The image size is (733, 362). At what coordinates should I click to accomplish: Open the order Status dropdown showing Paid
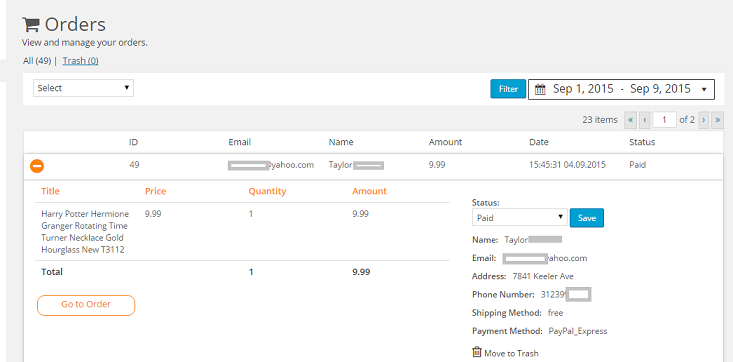point(520,217)
